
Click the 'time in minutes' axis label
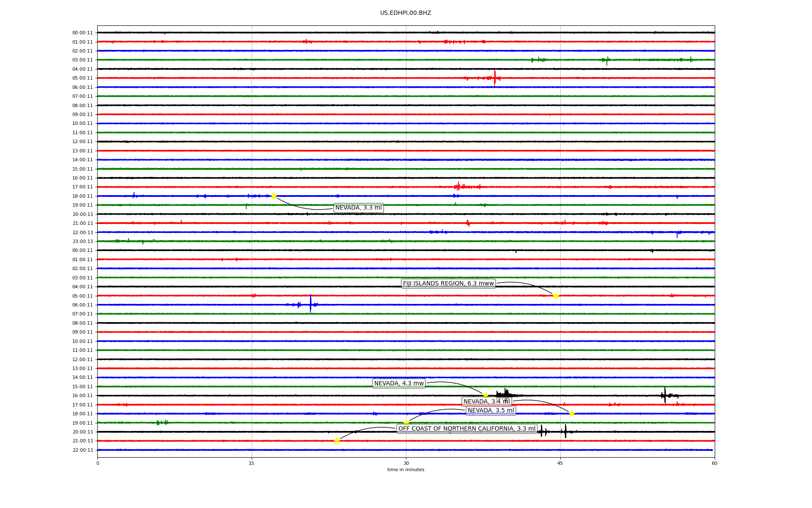tap(406, 470)
